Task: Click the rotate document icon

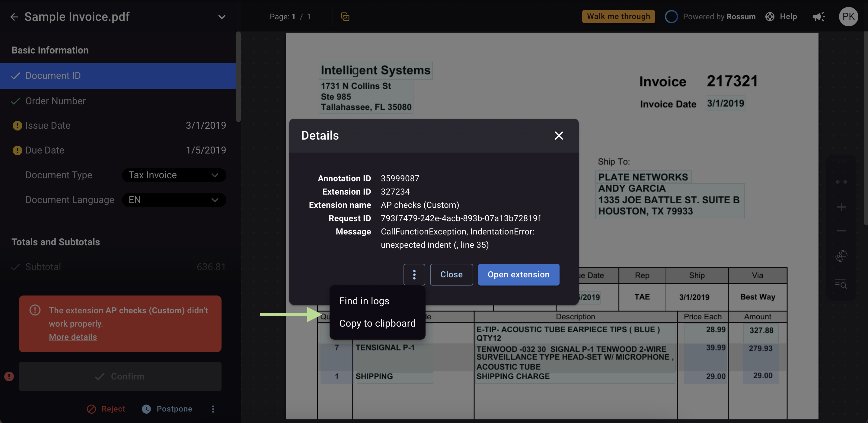Action: click(x=841, y=256)
